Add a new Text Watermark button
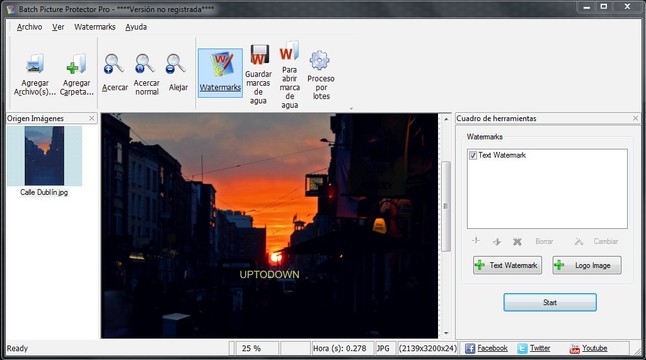The width and height of the screenshot is (646, 360). (507, 265)
